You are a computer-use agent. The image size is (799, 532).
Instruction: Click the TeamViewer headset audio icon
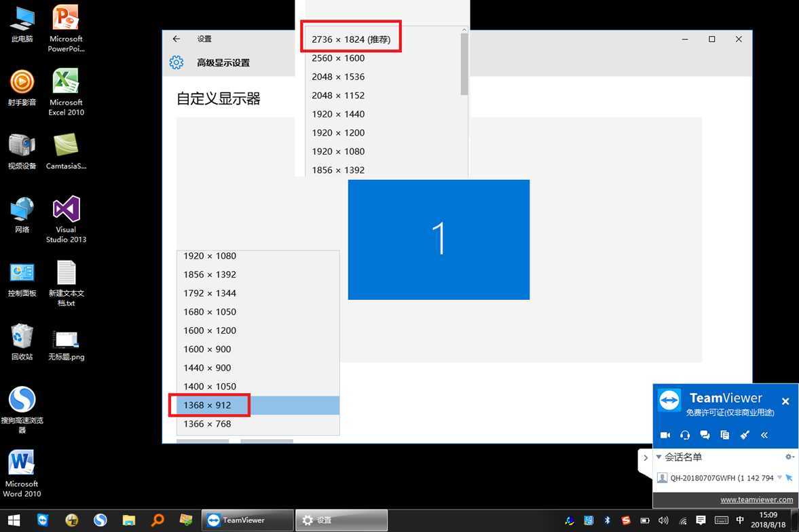pyautogui.click(x=685, y=435)
